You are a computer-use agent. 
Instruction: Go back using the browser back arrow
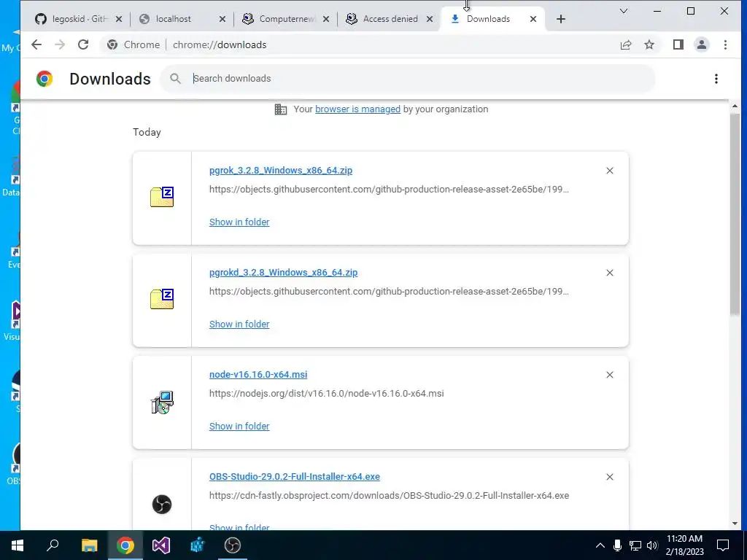36,44
